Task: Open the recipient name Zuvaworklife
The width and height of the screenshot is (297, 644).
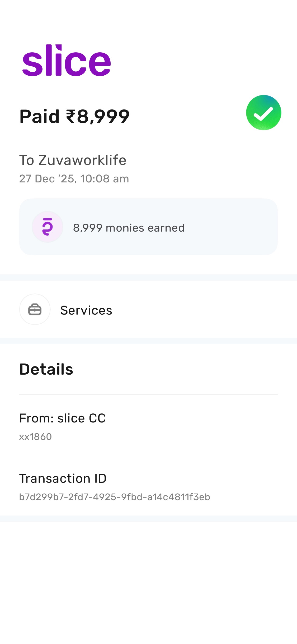Action: click(x=82, y=160)
